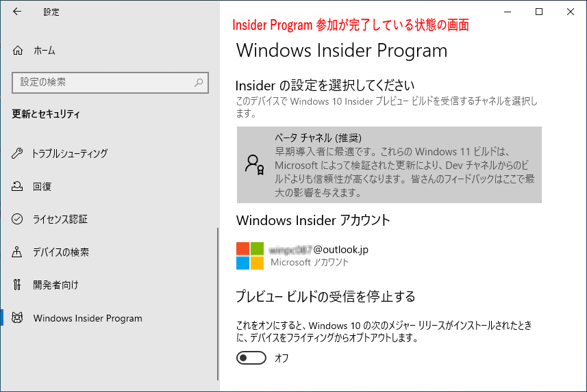
Task: Click the Insider の設定を選択してください heading
Action: (325, 86)
